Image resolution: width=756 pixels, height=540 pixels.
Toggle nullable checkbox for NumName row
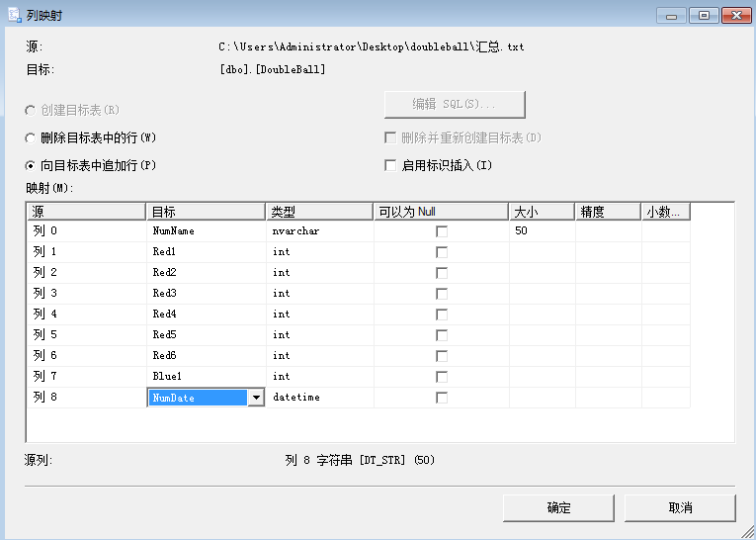[x=441, y=231]
